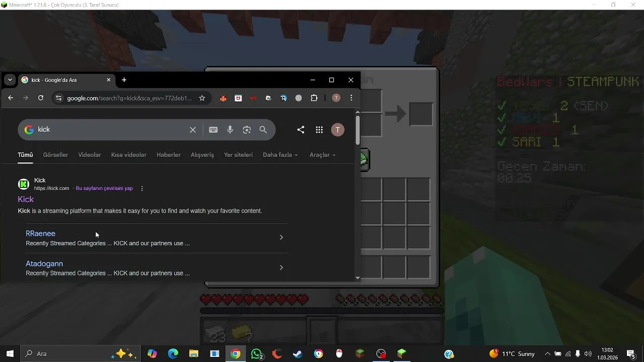Viewport: 644px width, 362px height.
Task: Open Chrome's three-dot menu
Action: point(351,98)
